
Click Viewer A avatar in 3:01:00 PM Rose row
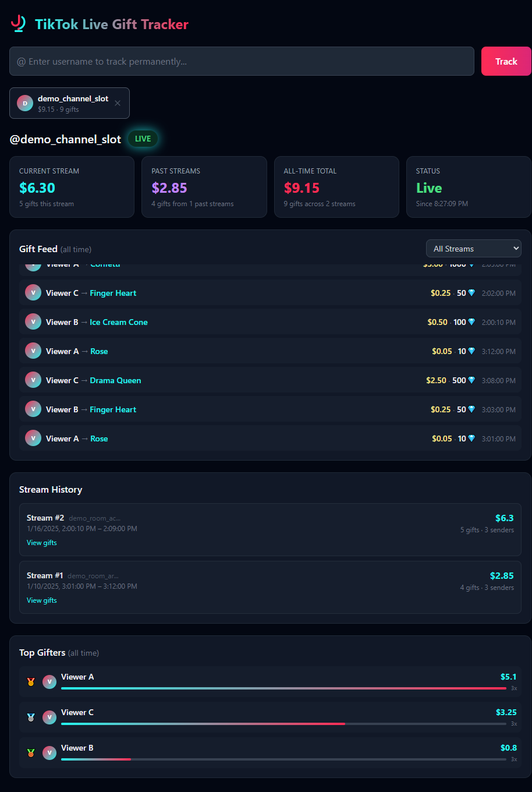click(33, 438)
